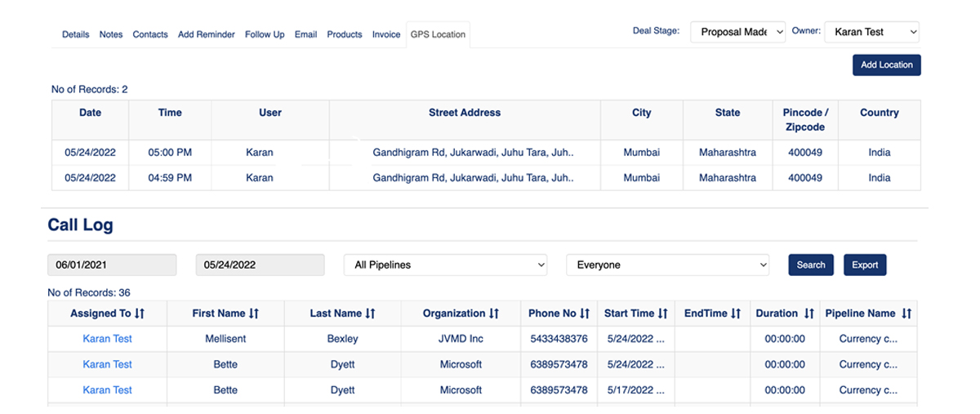Click the 06/01/2021 start date field
This screenshot has height=414, width=980.
click(x=112, y=265)
